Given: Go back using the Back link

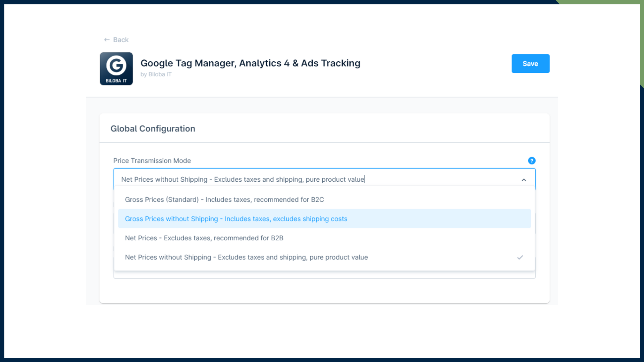Looking at the screenshot, I should click(121, 40).
